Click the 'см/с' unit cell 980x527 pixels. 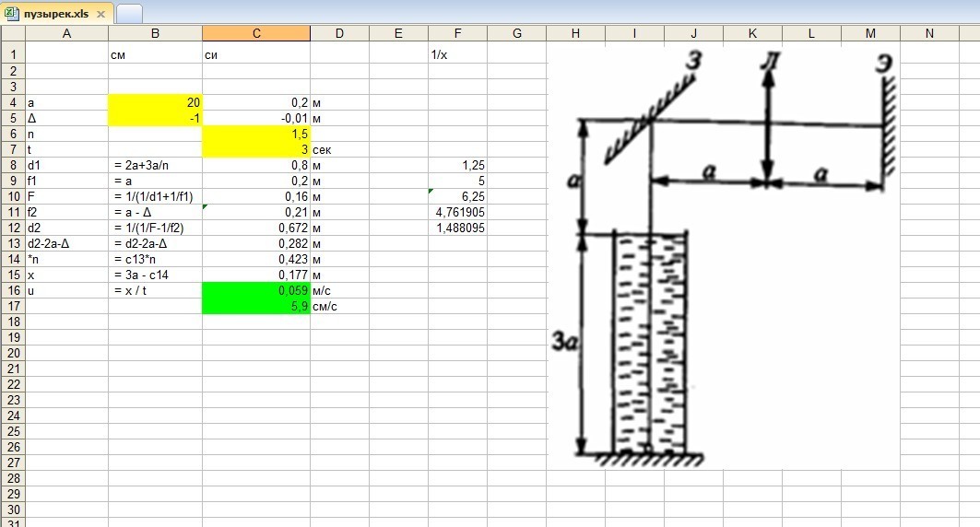(x=339, y=306)
